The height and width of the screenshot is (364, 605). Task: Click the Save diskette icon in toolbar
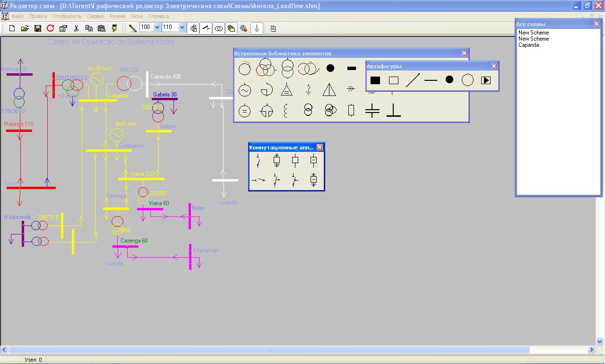pyautogui.click(x=38, y=28)
